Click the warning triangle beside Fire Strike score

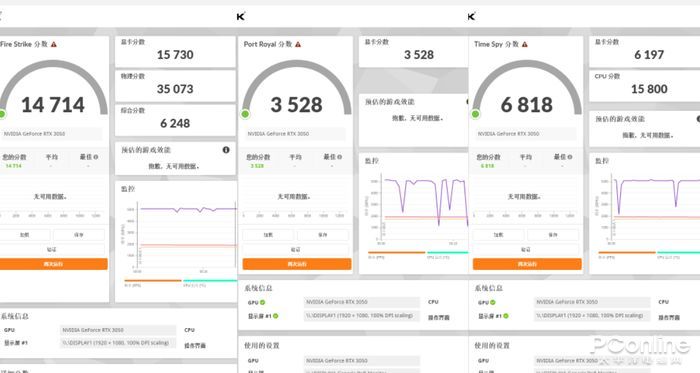(54, 44)
